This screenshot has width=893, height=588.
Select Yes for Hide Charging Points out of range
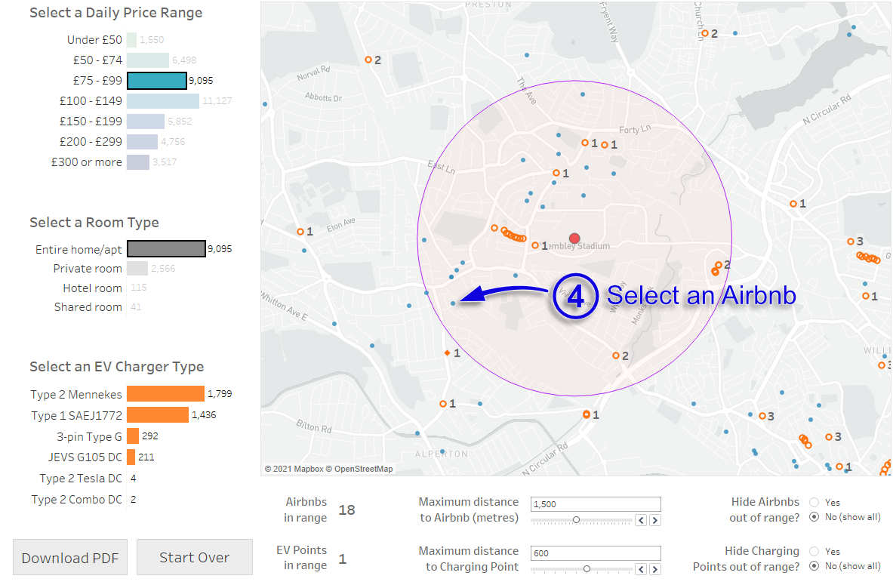[814, 551]
